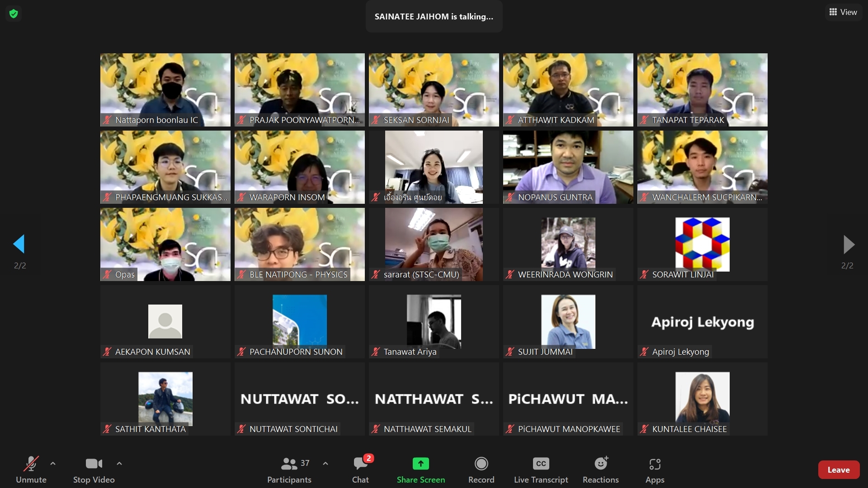
Task: Open the View layout menu
Action: [x=843, y=12]
